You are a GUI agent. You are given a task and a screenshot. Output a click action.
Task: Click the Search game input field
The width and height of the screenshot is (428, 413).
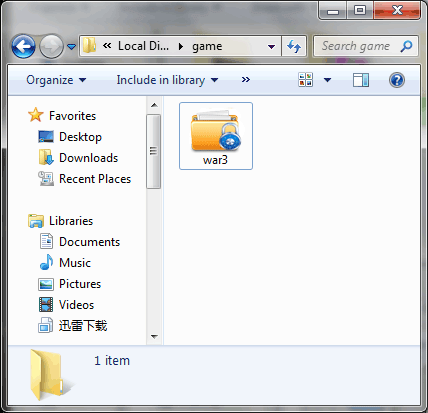(x=356, y=46)
